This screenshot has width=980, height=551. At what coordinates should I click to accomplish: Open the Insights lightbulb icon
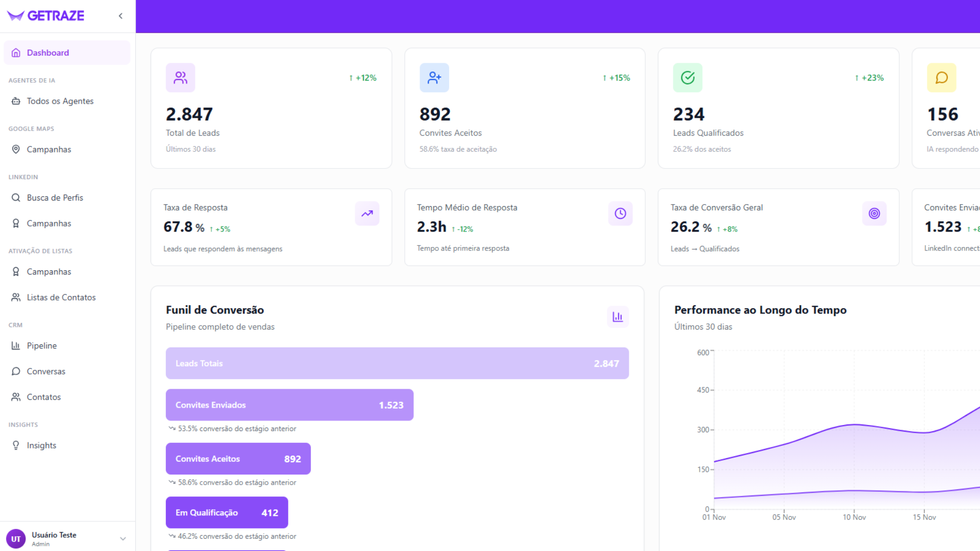coord(16,445)
